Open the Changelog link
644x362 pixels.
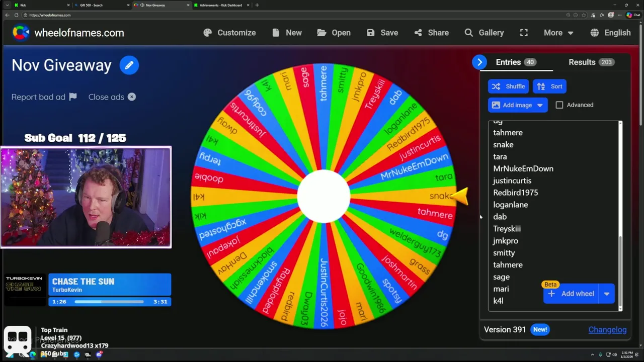607,330
